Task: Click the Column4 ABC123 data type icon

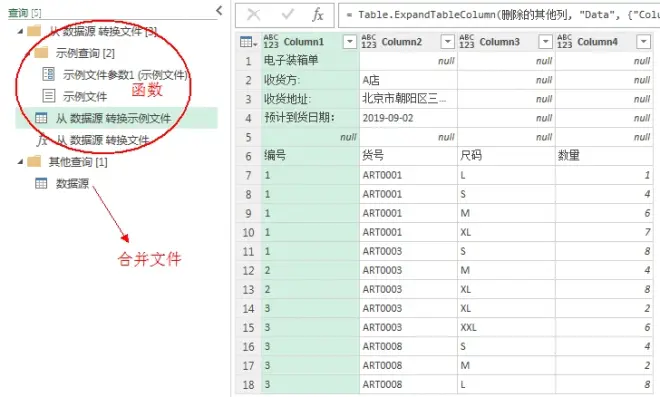Action: point(564,42)
